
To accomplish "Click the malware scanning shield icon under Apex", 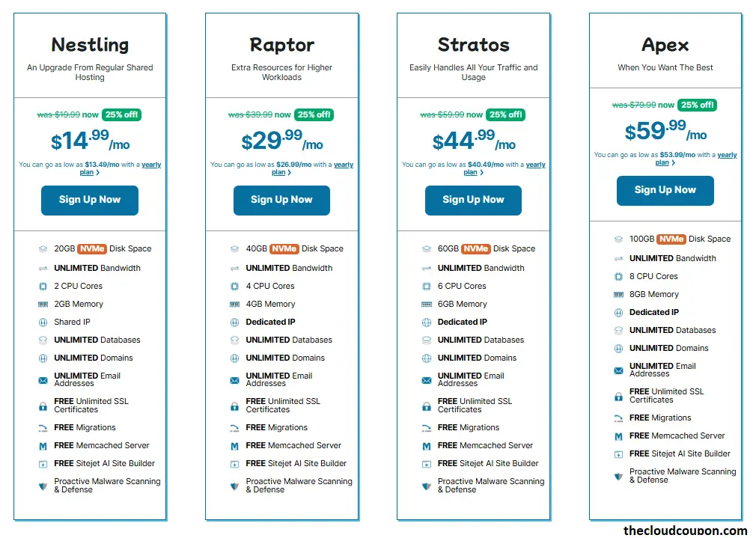I will click(618, 475).
